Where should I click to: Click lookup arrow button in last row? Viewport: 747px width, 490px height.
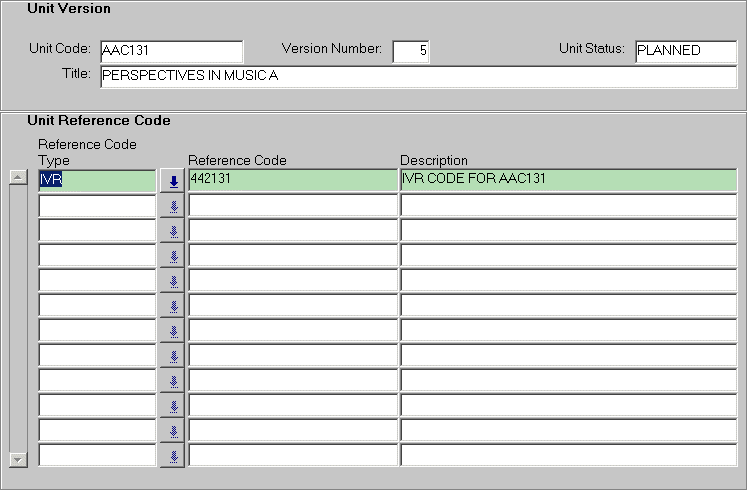point(173,456)
